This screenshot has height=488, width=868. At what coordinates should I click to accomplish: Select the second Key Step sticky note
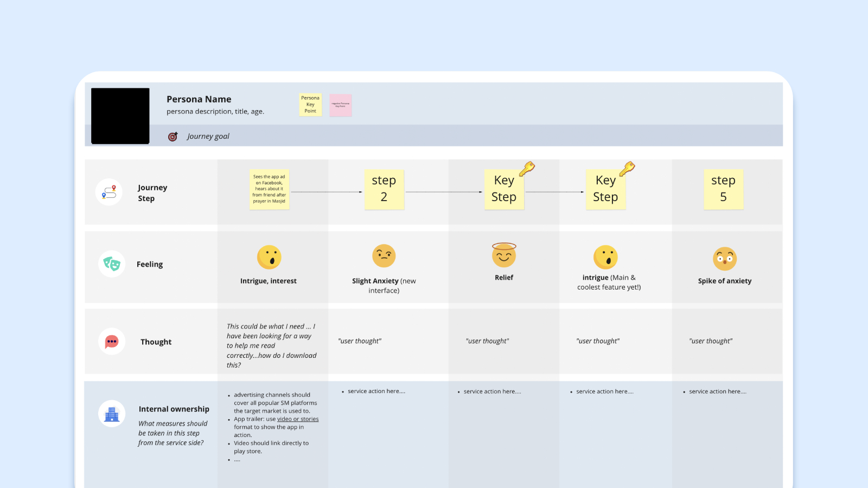[605, 189]
